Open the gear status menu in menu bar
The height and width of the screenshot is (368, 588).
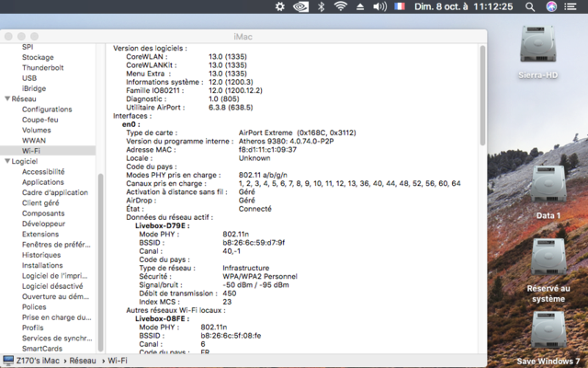(x=279, y=6)
